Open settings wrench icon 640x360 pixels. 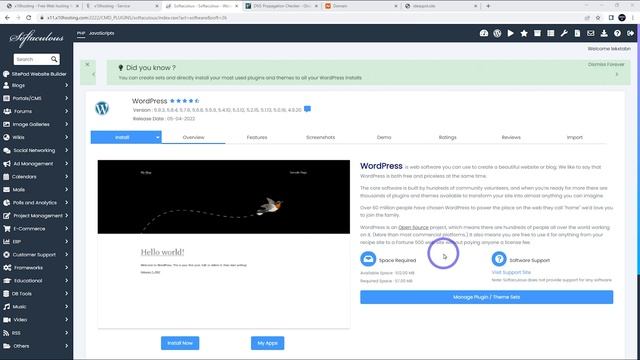(x=564, y=33)
